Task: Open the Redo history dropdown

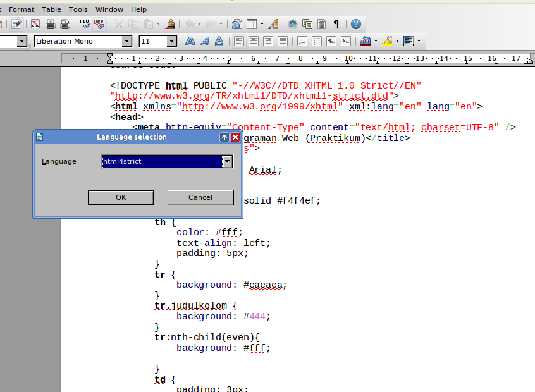Action: (x=221, y=24)
